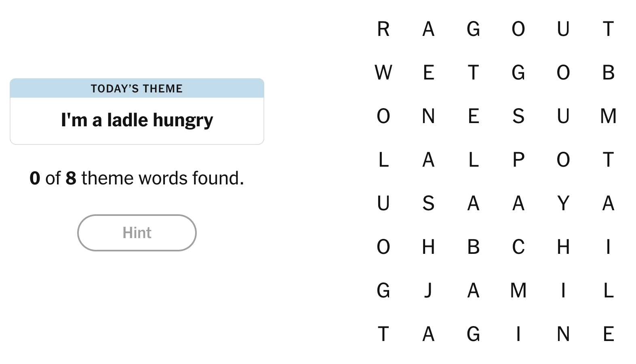The width and height of the screenshot is (636, 364).
Task: Select the M ending the third row
Action: pyautogui.click(x=608, y=117)
